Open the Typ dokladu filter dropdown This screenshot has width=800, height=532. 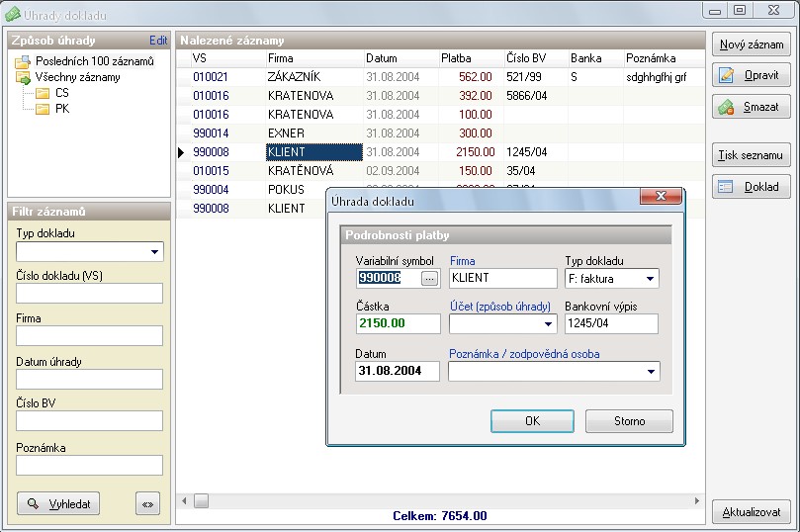(154, 252)
